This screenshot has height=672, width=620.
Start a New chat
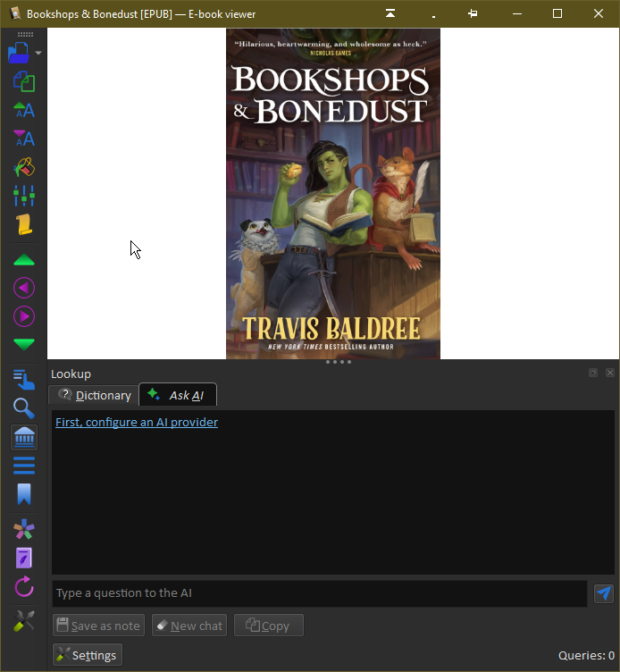point(189,626)
